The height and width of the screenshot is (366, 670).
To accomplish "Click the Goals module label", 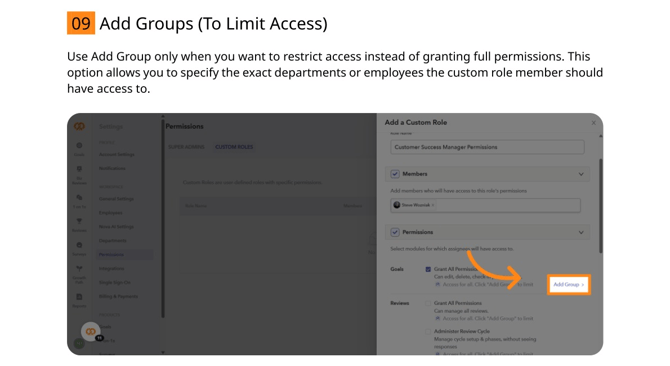I will (x=397, y=269).
